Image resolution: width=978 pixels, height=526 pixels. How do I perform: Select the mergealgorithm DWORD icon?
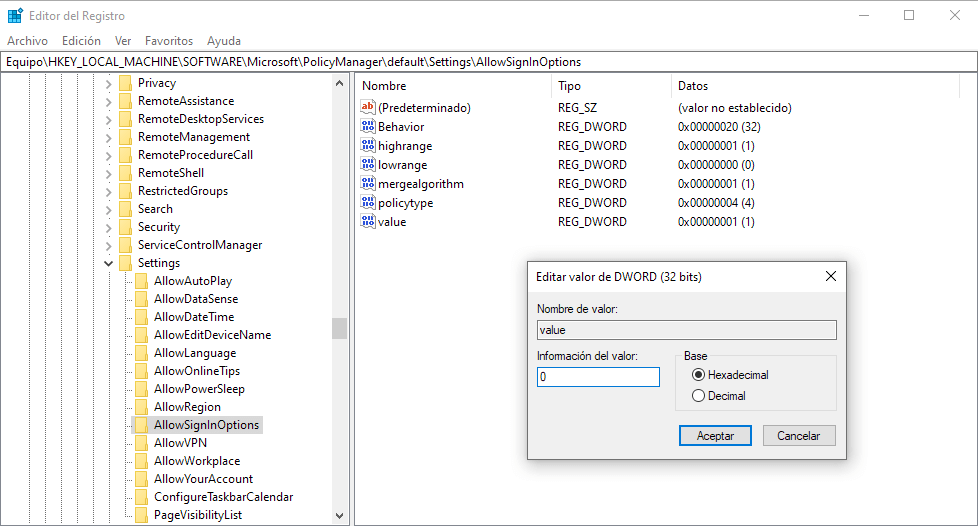coord(368,183)
